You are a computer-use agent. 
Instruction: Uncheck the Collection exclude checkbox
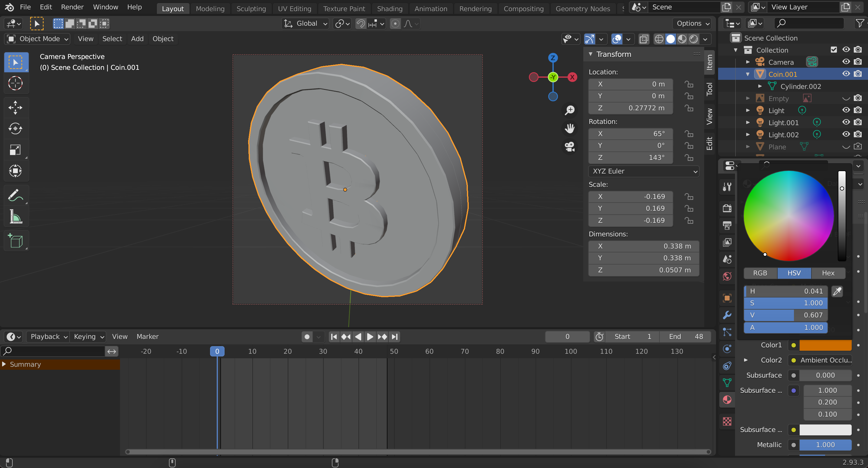point(834,50)
